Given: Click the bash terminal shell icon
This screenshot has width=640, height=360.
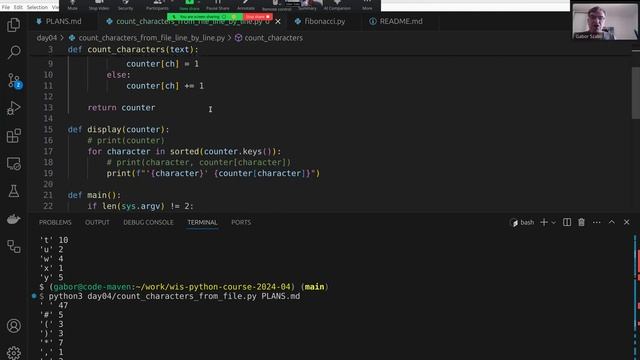Looking at the screenshot, I should pyautogui.click(x=514, y=222).
